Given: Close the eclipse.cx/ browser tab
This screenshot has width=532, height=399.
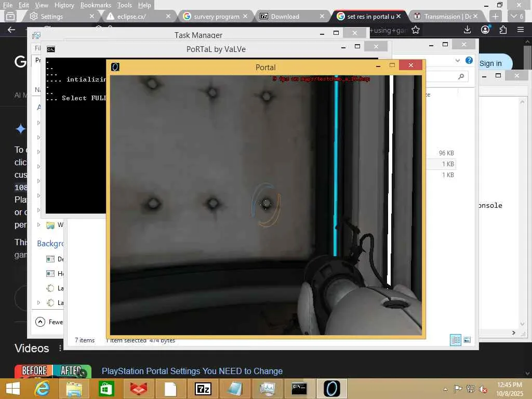Looking at the screenshot, I should pos(168,16).
